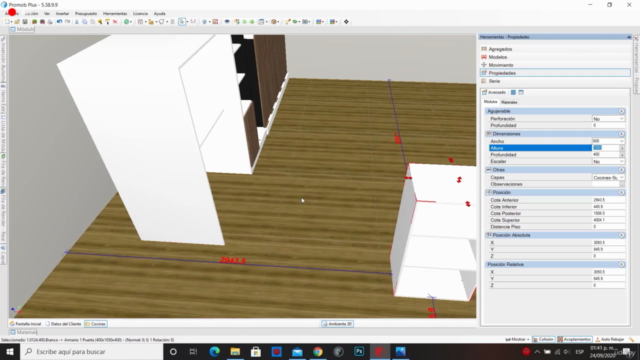Click the Ambiente 3D button
The height and width of the screenshot is (360, 640).
point(338,324)
